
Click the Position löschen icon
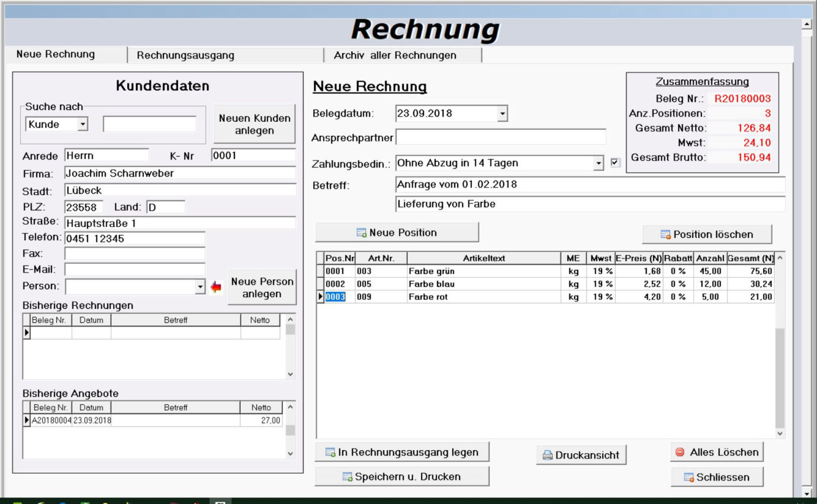(x=665, y=235)
